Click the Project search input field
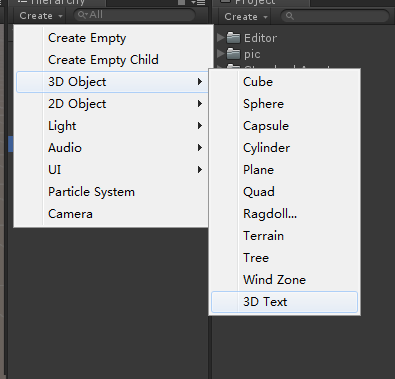This screenshot has height=379, width=395. pos(335,16)
